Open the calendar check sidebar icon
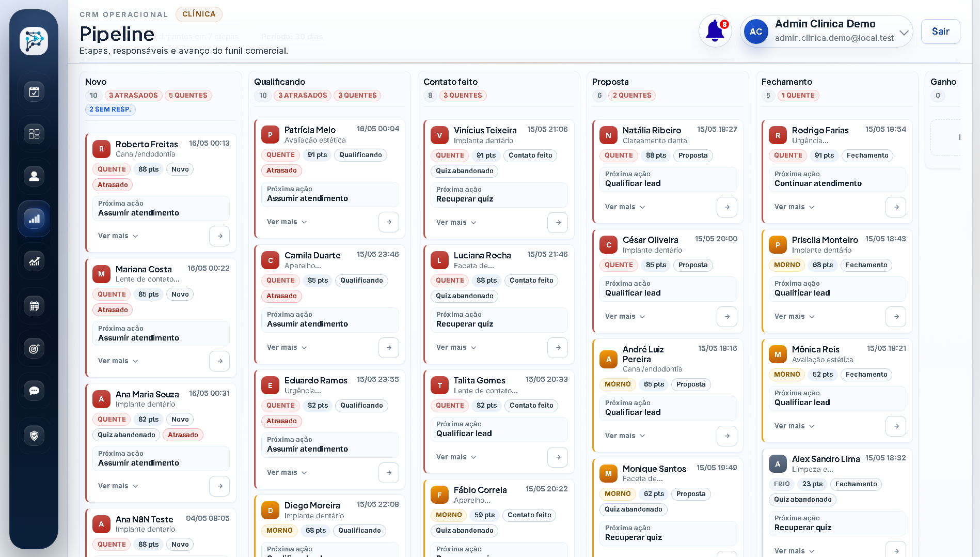The width and height of the screenshot is (980, 557). (34, 91)
